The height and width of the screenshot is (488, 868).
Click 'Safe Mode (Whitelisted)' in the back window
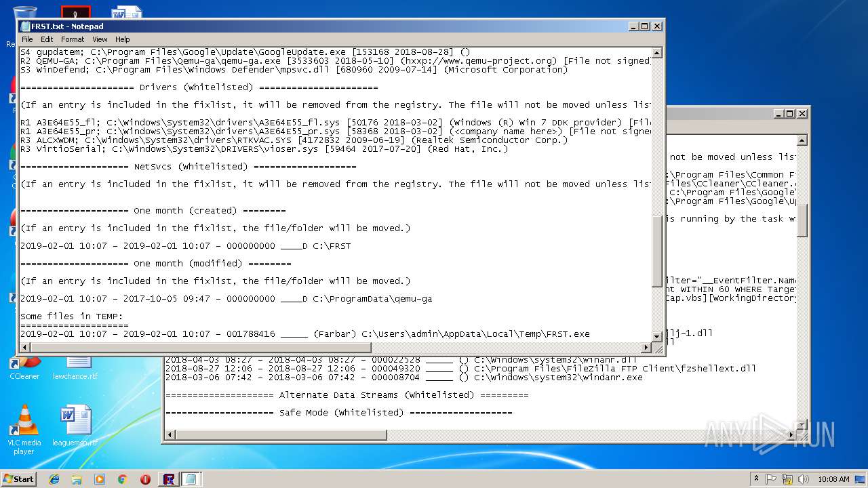338,412
